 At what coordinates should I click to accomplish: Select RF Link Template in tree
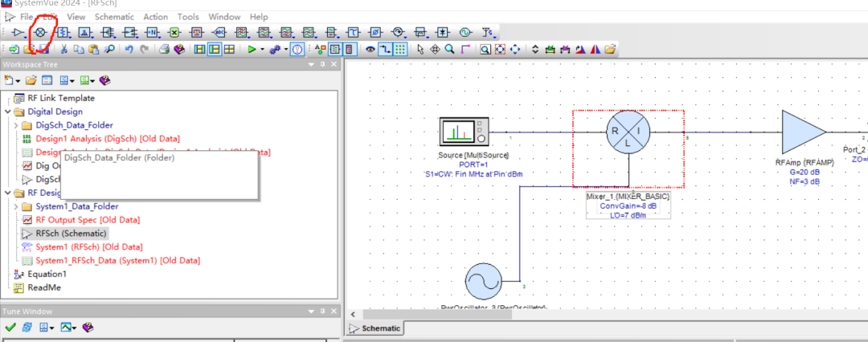61,98
